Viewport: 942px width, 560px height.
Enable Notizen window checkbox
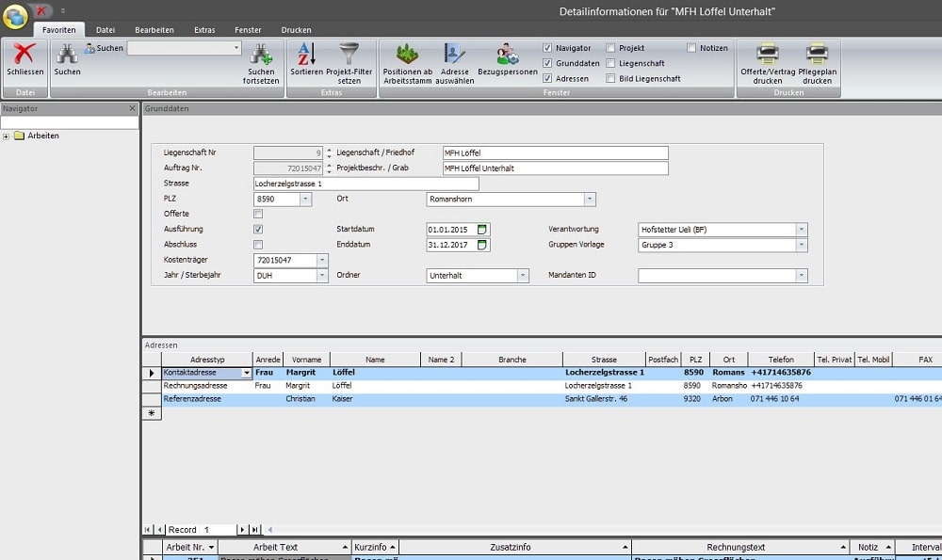coord(691,48)
